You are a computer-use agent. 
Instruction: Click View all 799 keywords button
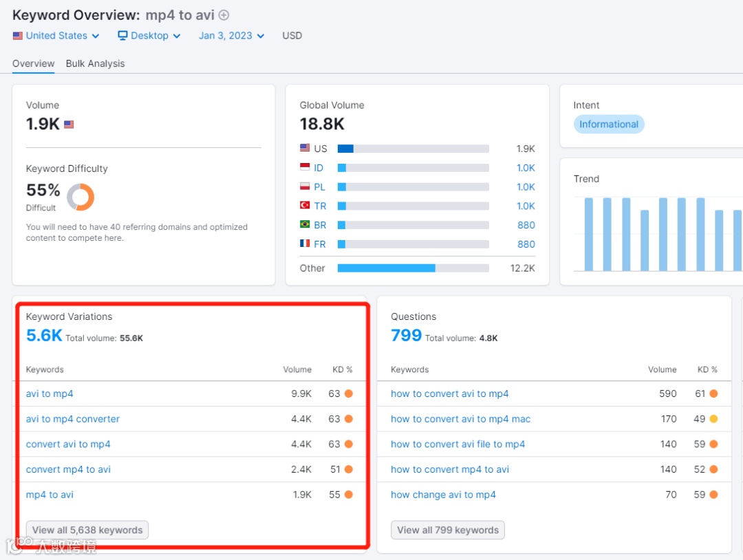tap(448, 530)
